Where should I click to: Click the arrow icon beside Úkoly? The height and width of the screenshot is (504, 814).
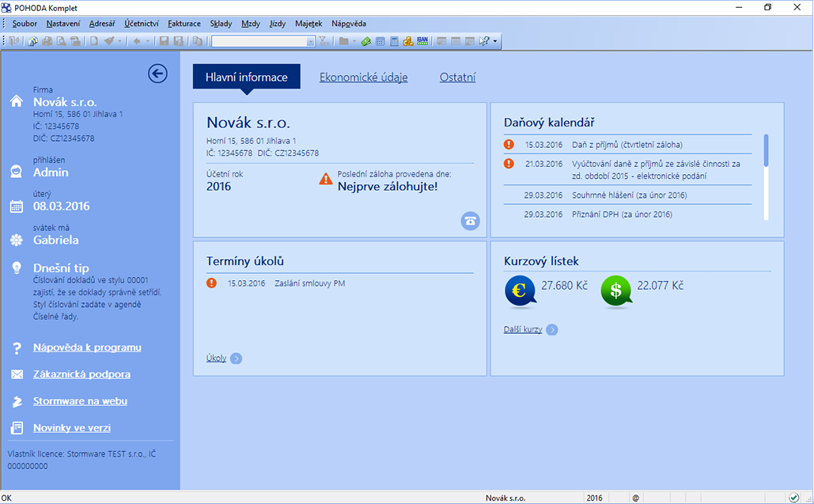(237, 358)
